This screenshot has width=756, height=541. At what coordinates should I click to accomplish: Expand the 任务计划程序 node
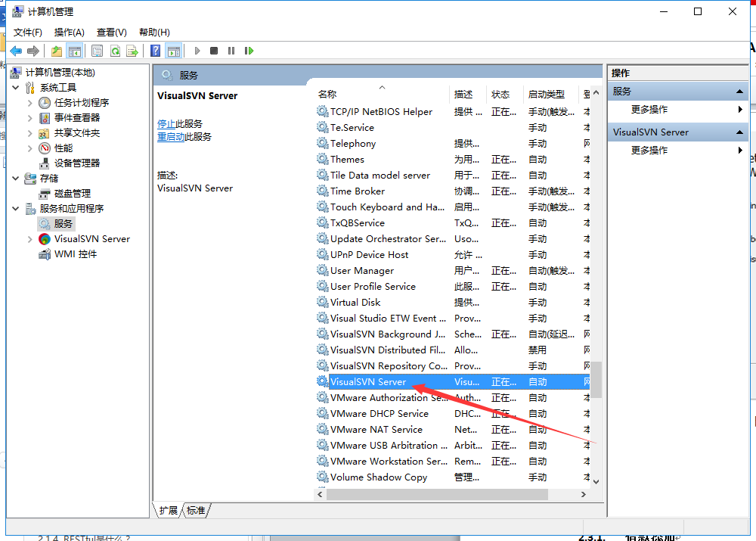(x=30, y=103)
